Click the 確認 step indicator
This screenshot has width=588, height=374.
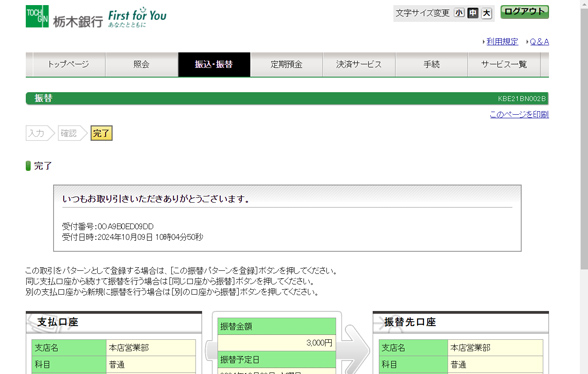click(x=72, y=133)
